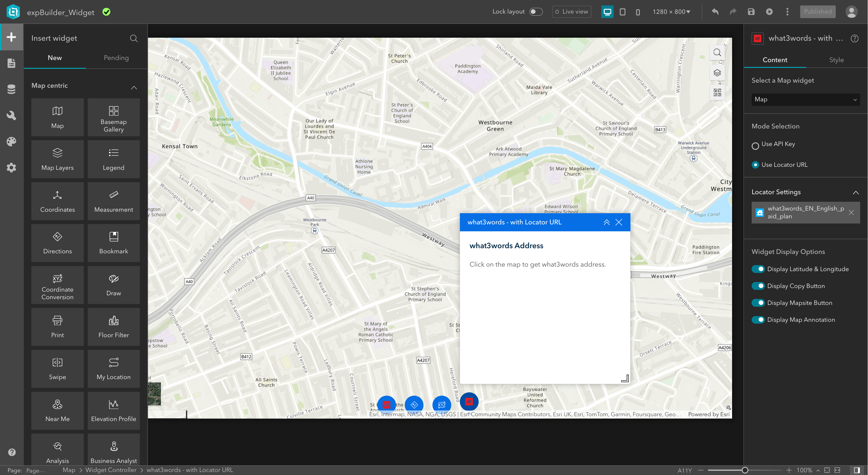The width and height of the screenshot is (868, 475).
Task: Open the General settings gear icon
Action: (11, 168)
